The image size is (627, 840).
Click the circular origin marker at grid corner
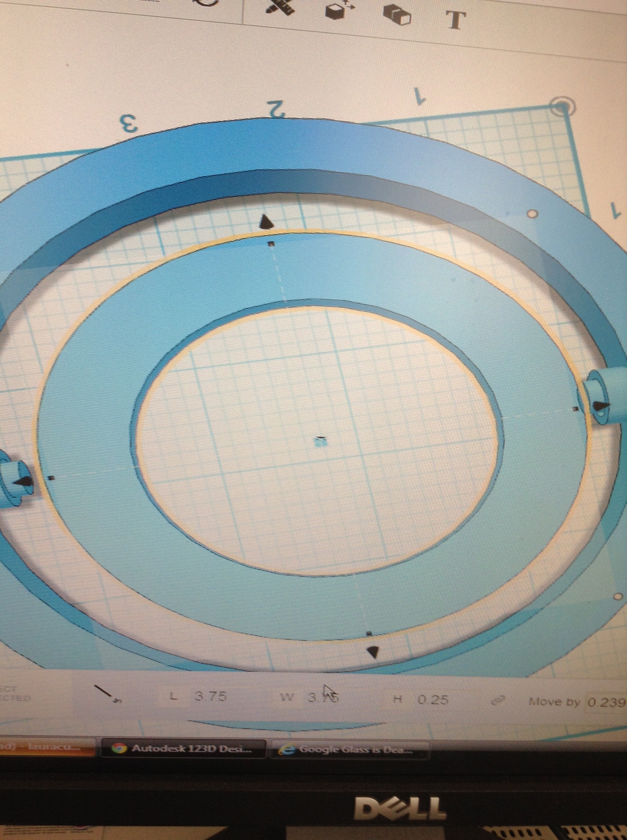tap(563, 106)
